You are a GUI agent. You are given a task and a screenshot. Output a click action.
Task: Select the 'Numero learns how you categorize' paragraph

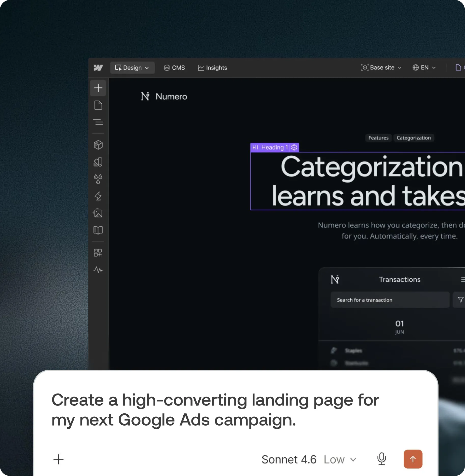click(391, 230)
